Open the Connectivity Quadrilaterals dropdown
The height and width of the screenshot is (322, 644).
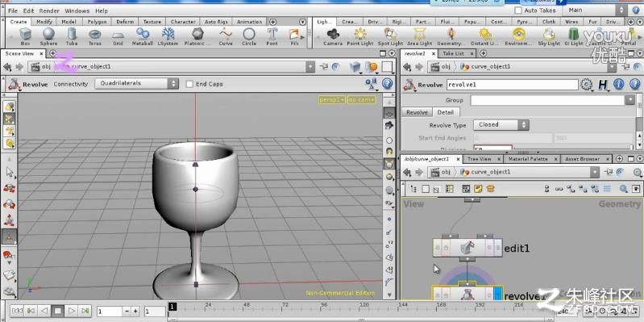136,83
